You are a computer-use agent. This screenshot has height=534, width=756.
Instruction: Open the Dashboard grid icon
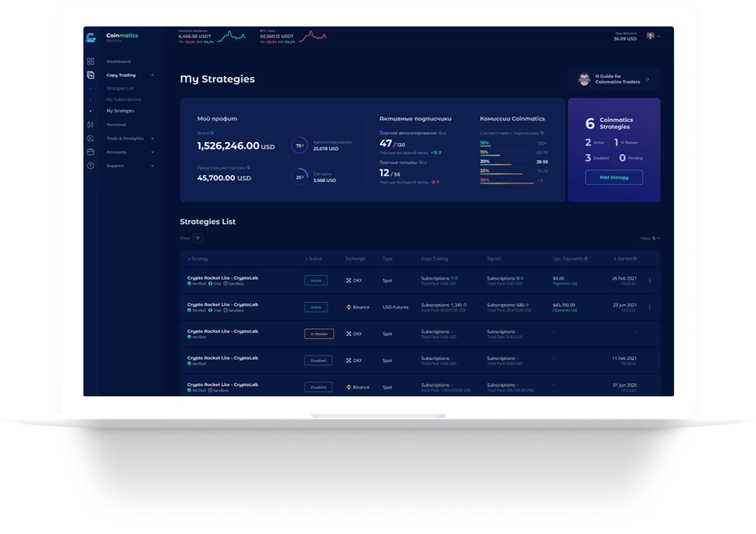click(x=90, y=61)
